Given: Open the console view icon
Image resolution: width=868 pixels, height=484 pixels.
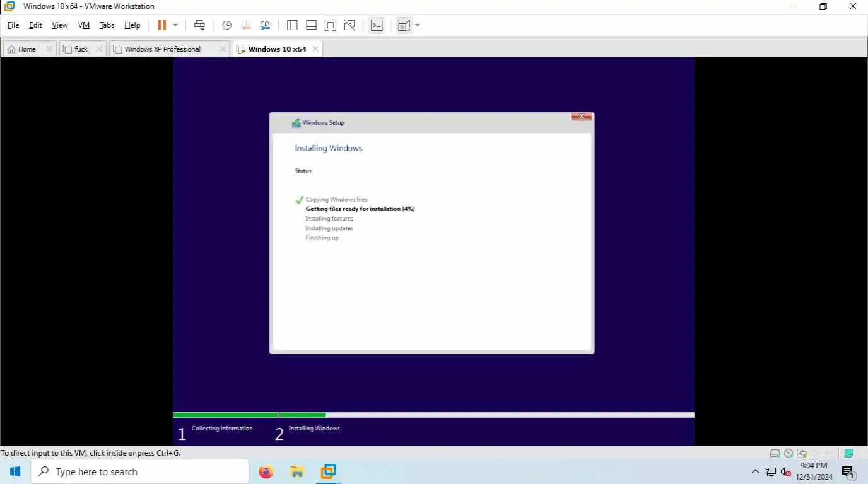Looking at the screenshot, I should pyautogui.click(x=377, y=25).
